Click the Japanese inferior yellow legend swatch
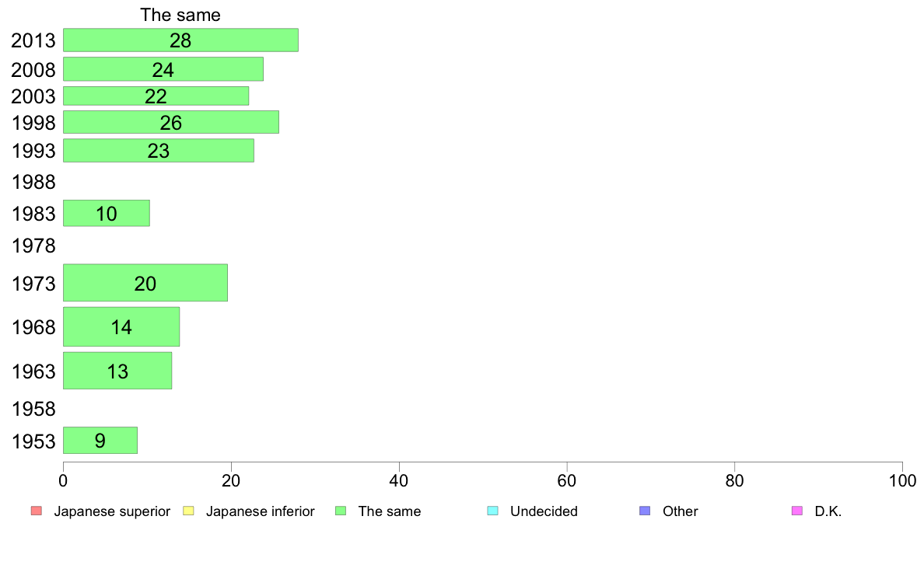 [x=188, y=511]
